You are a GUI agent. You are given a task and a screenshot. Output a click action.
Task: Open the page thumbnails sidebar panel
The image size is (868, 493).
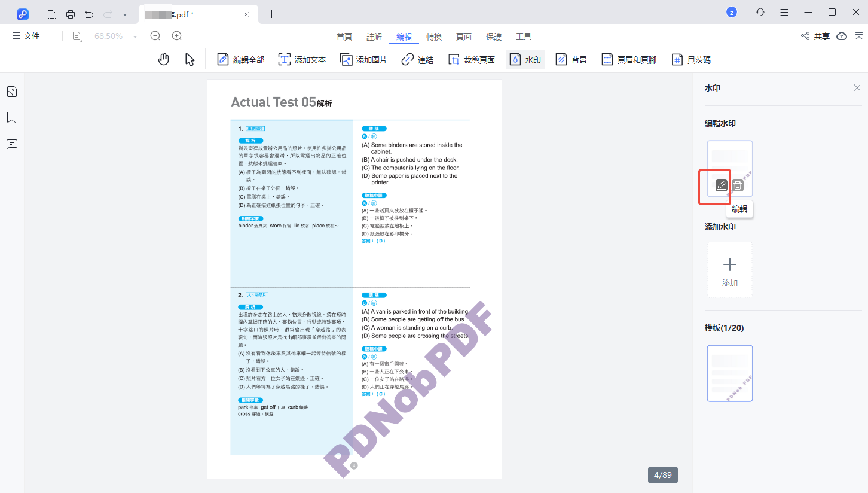[x=12, y=92]
